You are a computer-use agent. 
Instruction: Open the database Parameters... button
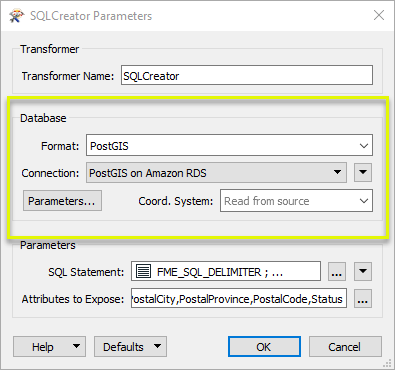(62, 201)
